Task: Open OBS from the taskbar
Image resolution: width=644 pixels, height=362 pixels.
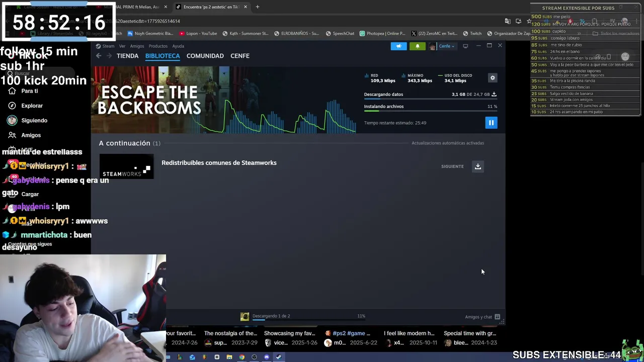Action: (x=254, y=357)
